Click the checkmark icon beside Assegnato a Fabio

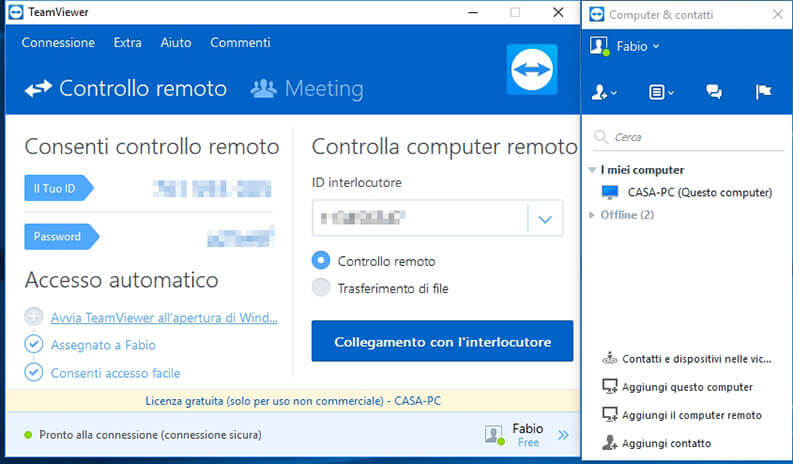tap(33, 344)
